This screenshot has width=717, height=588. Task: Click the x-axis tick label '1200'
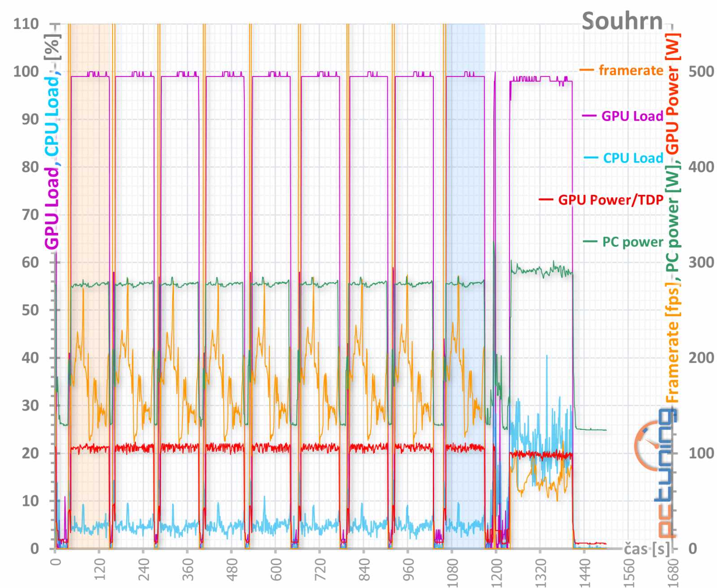(x=496, y=572)
